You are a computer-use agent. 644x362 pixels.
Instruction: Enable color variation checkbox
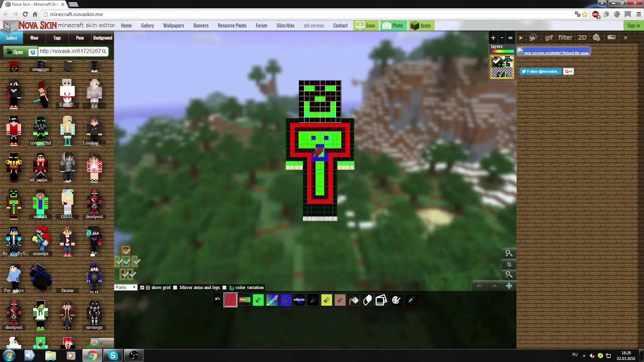(x=224, y=288)
